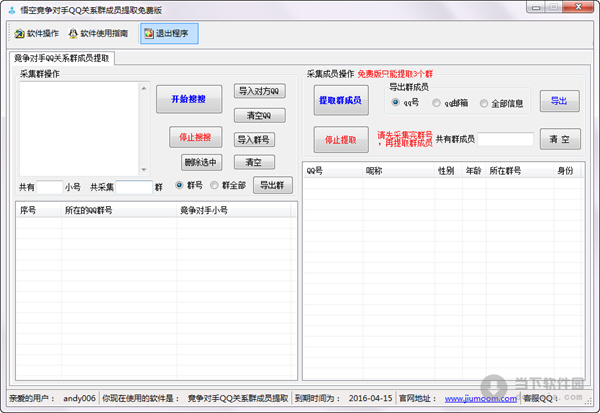Select the 竞争对手QQ关系群成员提取 tab
Viewport: 600px width, 413px height.
62,58
